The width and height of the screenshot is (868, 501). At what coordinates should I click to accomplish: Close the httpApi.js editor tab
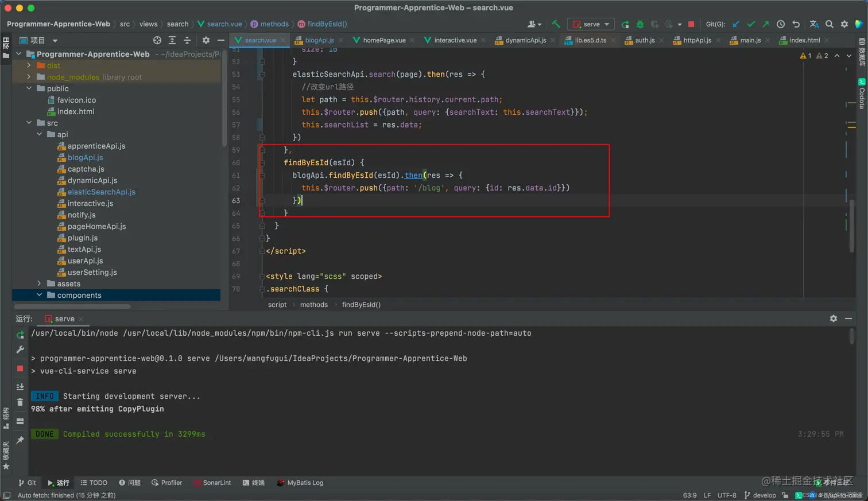tap(717, 40)
